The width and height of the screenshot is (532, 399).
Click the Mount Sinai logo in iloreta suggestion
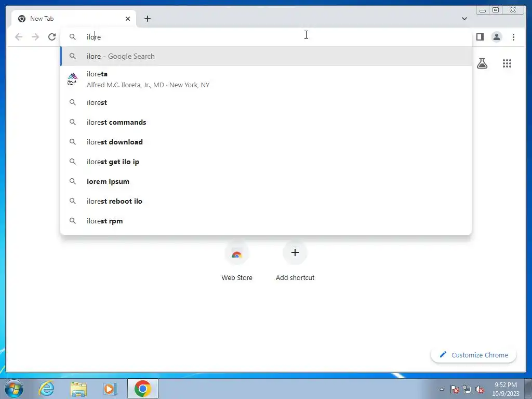pyautogui.click(x=72, y=79)
